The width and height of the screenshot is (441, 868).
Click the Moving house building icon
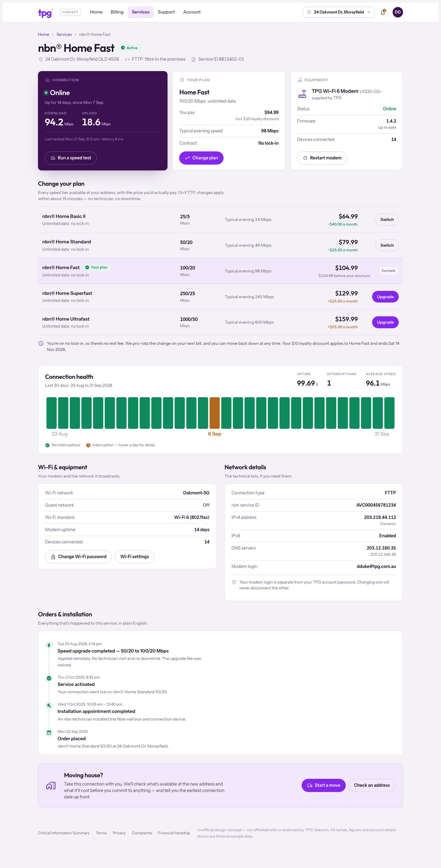51,786
